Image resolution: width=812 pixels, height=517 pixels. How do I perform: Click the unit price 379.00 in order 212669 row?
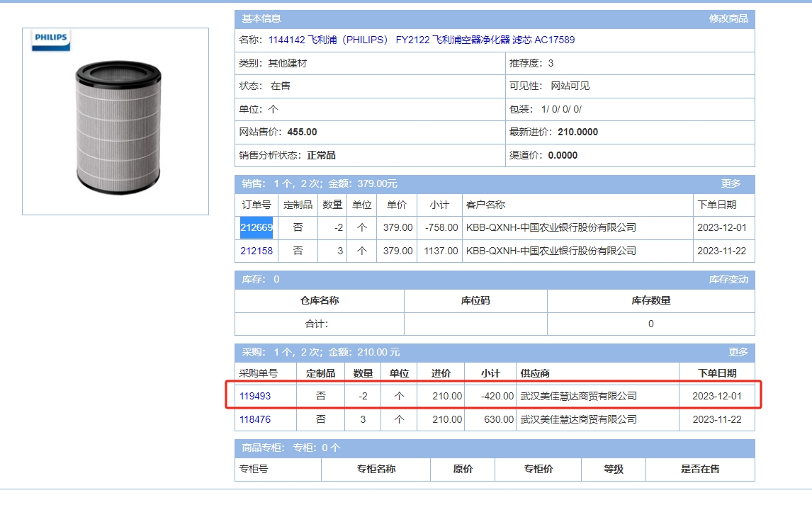[397, 228]
